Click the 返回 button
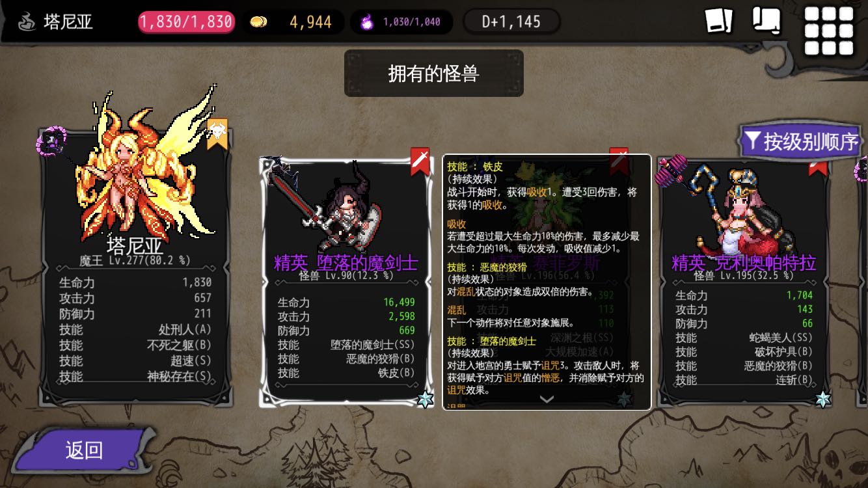 pyautogui.click(x=83, y=450)
